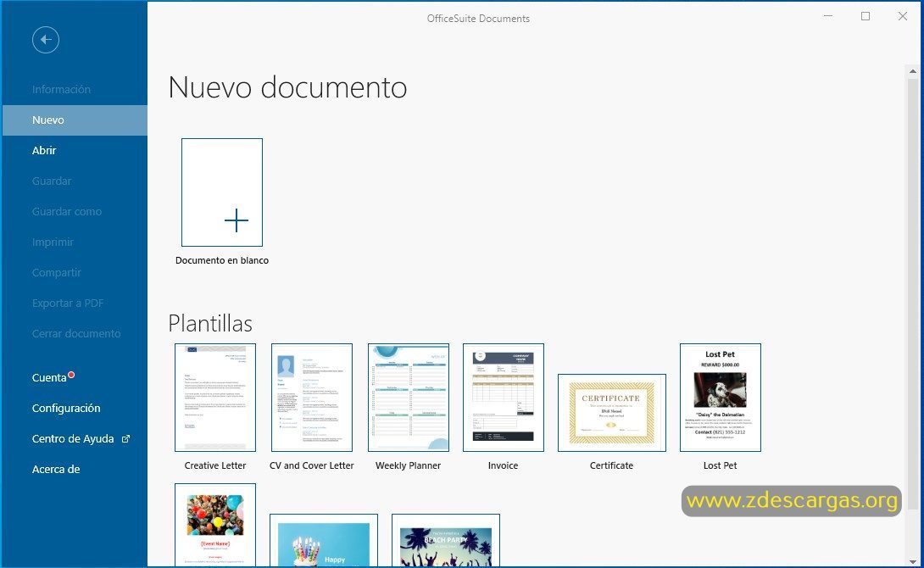Open Acerca de page

coord(56,470)
